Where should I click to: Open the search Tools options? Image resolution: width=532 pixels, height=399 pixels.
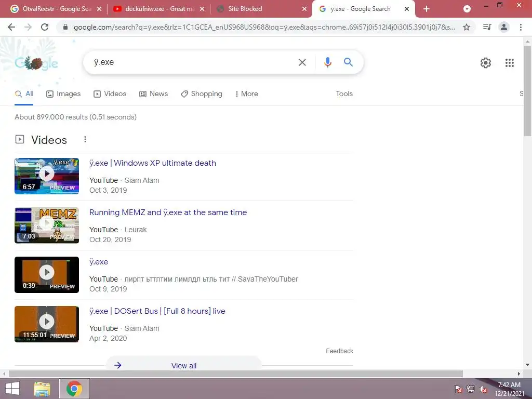point(344,94)
